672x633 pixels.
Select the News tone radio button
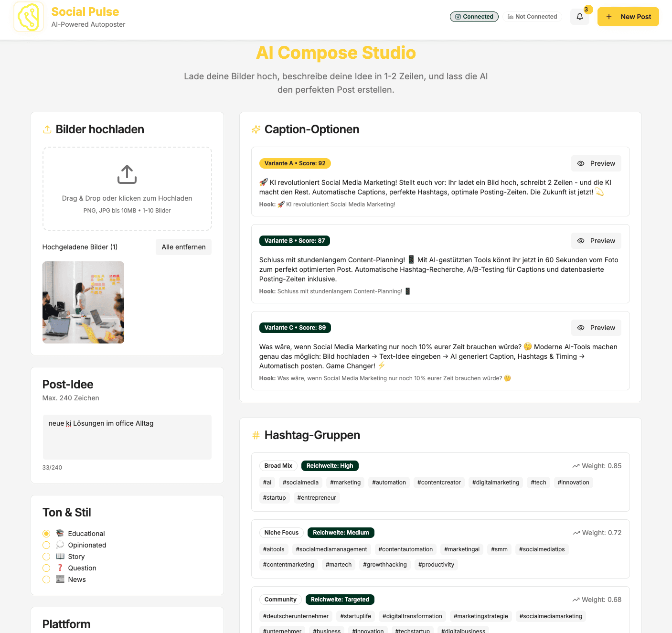[46, 579]
